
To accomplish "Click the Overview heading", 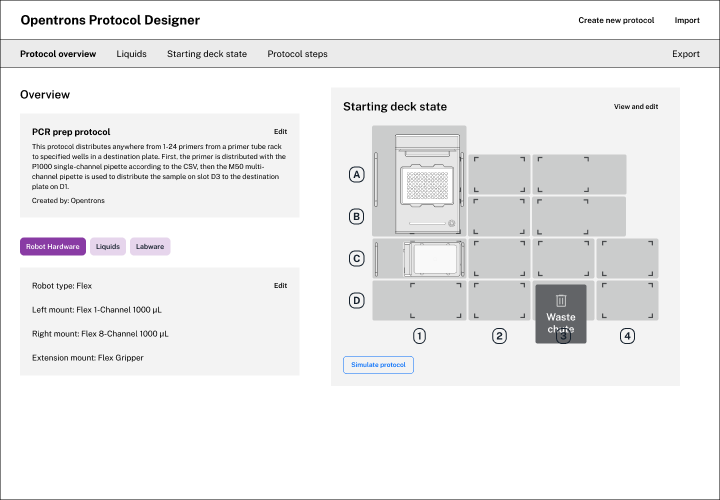I will click(x=45, y=95).
